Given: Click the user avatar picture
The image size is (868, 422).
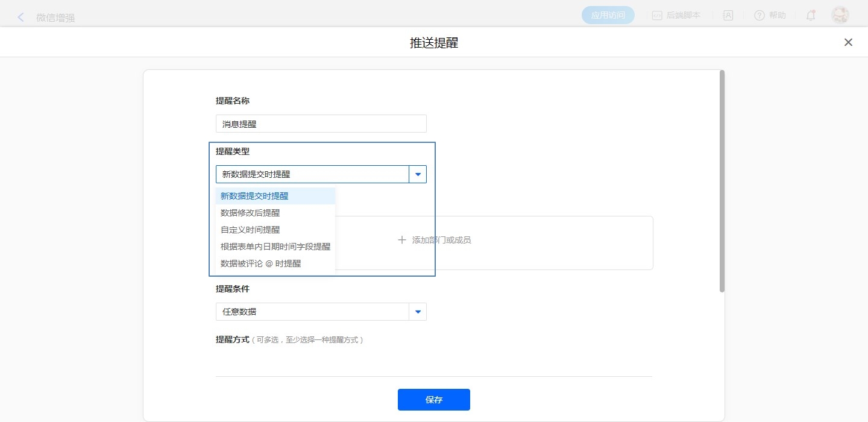Looking at the screenshot, I should tap(840, 16).
